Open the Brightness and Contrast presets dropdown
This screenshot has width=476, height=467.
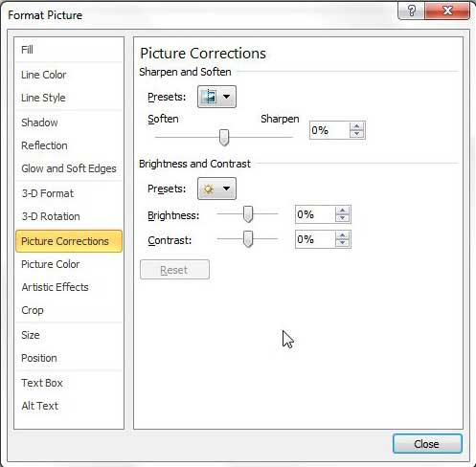pos(216,189)
